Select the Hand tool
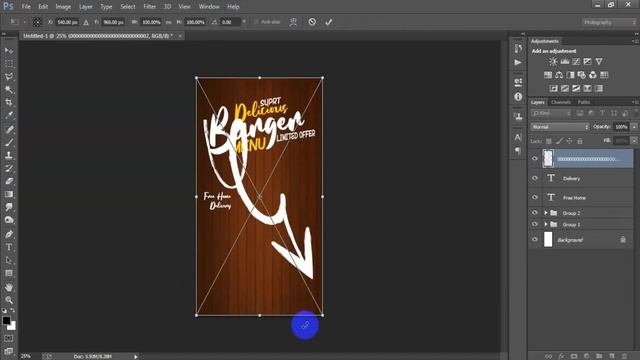640x360 pixels. (9, 287)
